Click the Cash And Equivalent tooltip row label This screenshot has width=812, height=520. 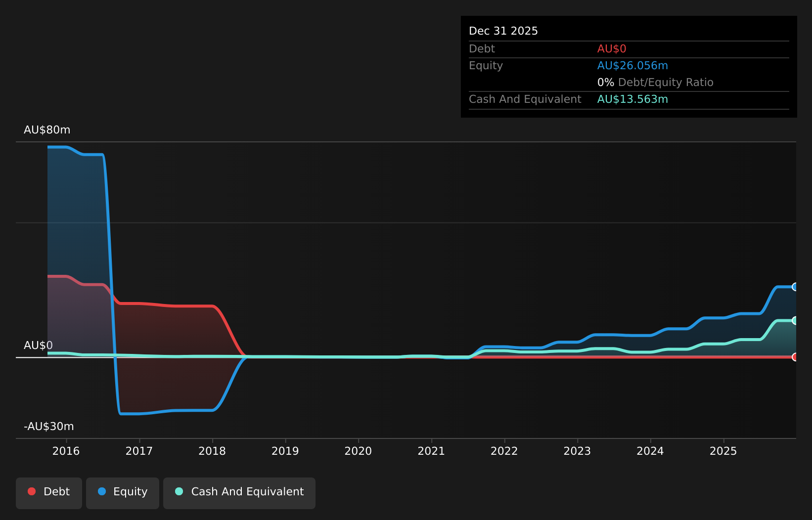click(x=525, y=99)
